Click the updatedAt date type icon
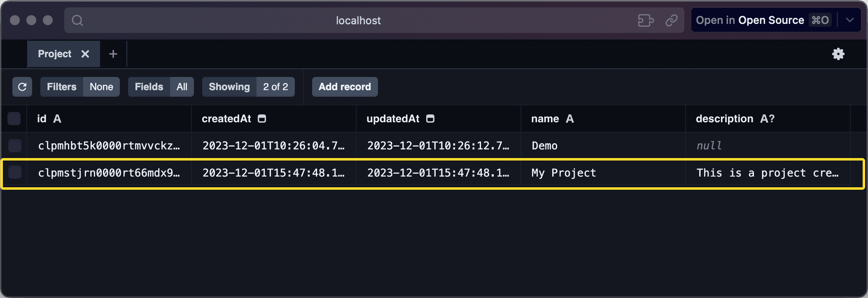Image resolution: width=868 pixels, height=298 pixels. [430, 119]
